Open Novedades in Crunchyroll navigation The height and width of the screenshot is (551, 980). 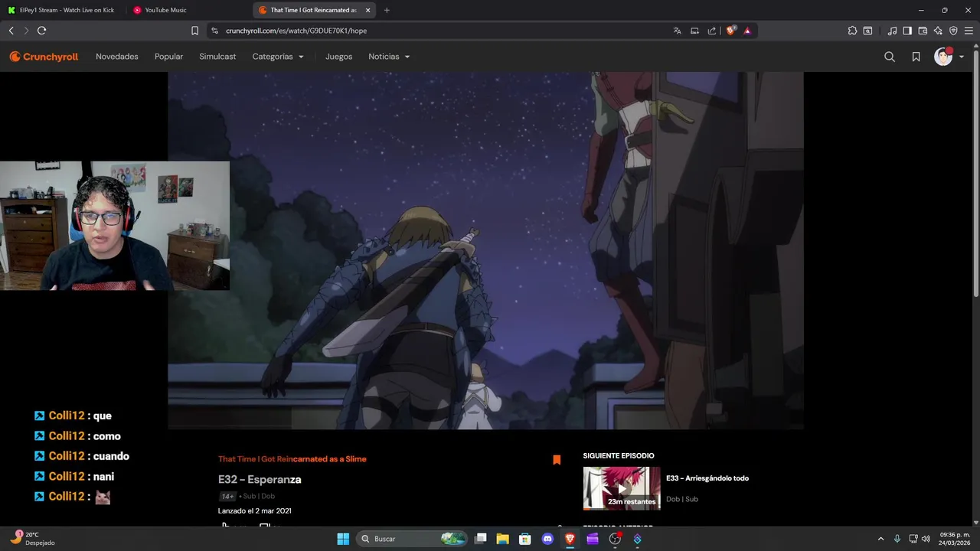(117, 57)
